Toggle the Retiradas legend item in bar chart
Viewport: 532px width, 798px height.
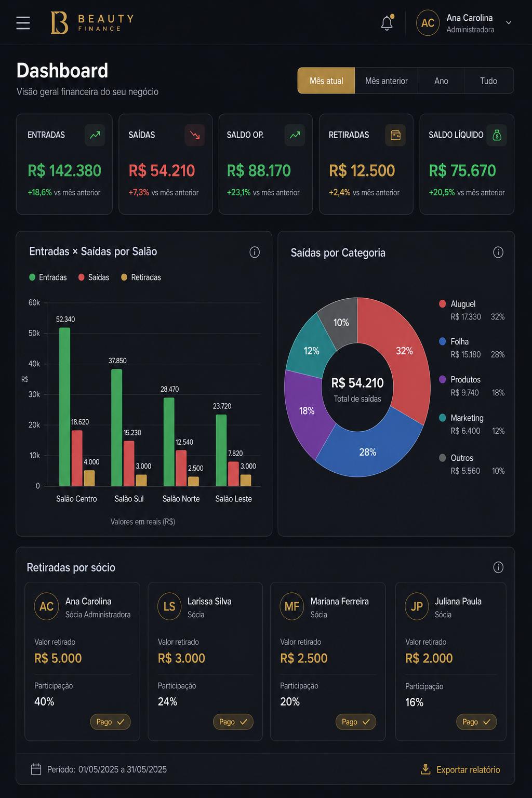141,277
